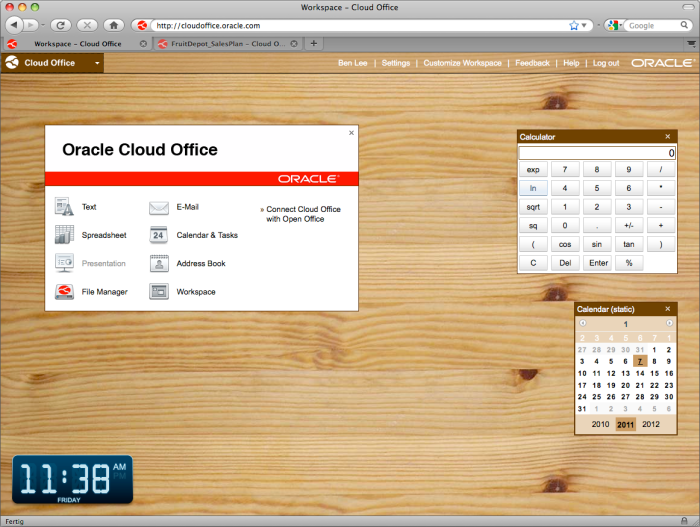Screen dimensions: 700x527
Task: Open Settings in the top bar
Action: click(396, 63)
